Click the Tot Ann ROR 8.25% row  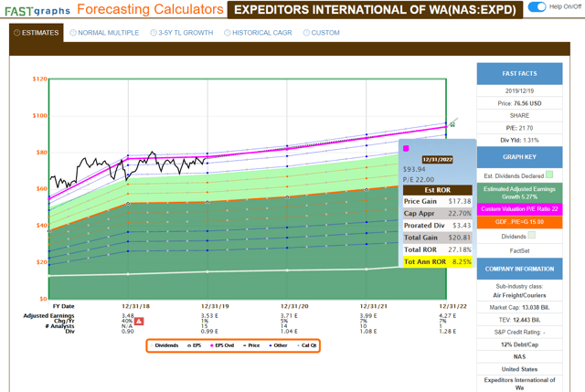[x=437, y=262]
